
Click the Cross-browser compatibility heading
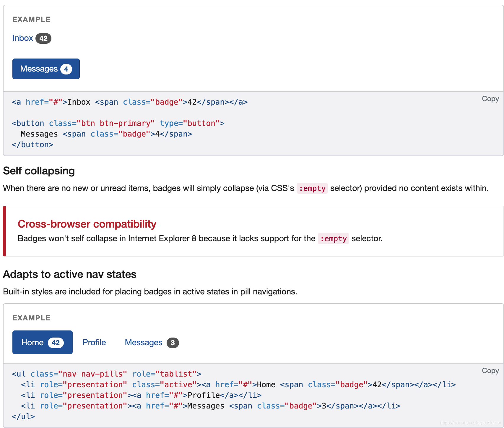pos(87,224)
